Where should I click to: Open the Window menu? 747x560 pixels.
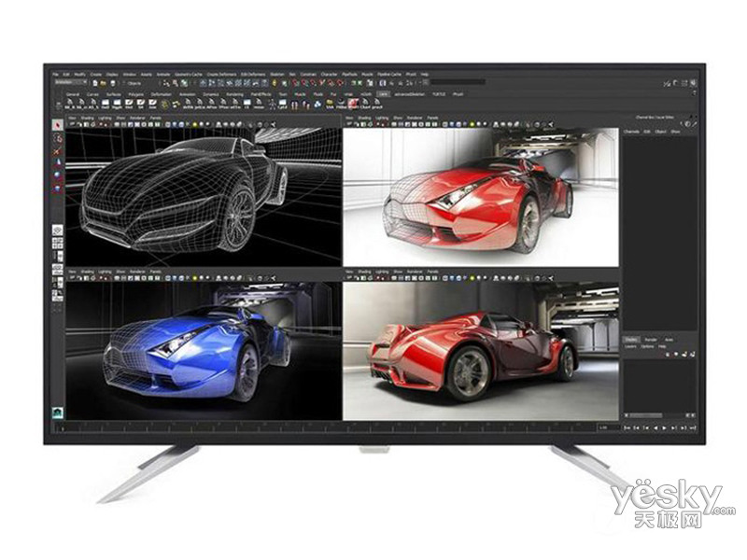(x=129, y=75)
